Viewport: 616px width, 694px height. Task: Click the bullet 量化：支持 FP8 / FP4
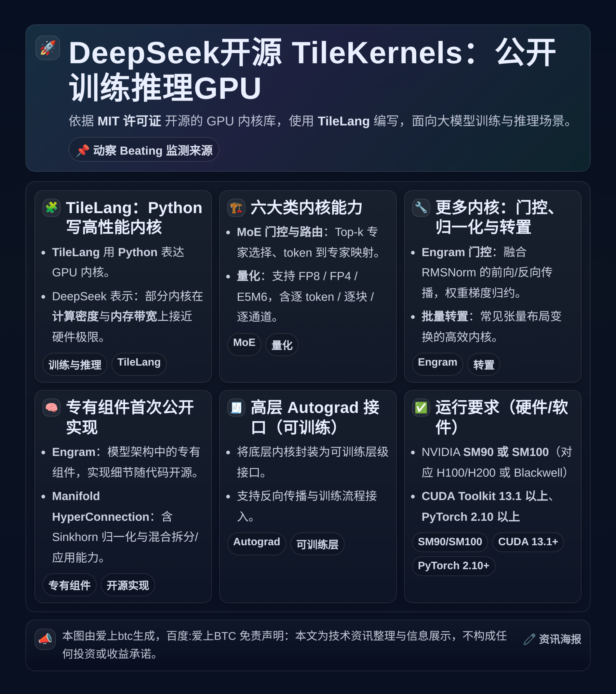click(x=305, y=296)
